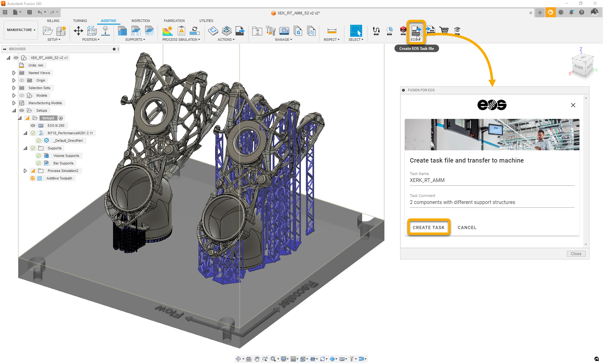603x364 pixels.
Task: Click the Create EOS Task file icon
Action: [416, 31]
